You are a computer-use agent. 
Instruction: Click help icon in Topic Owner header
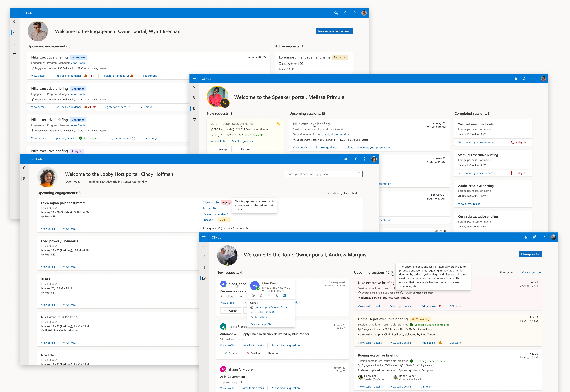tap(544, 237)
